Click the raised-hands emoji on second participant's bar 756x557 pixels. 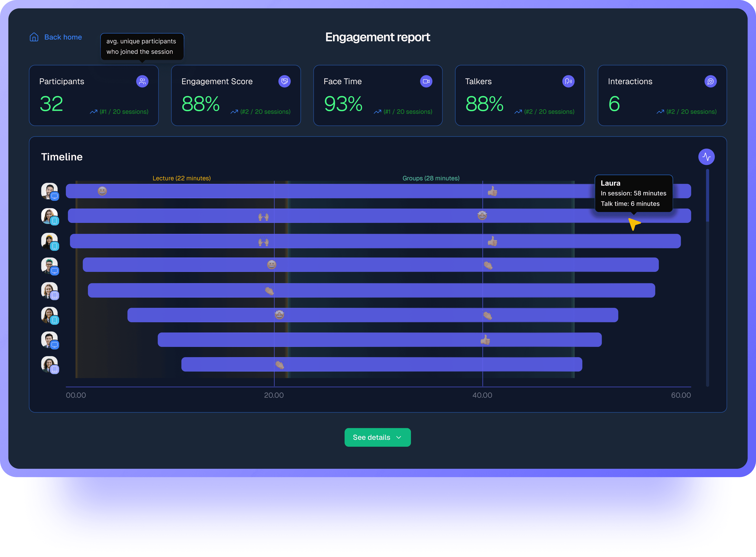pos(263,216)
